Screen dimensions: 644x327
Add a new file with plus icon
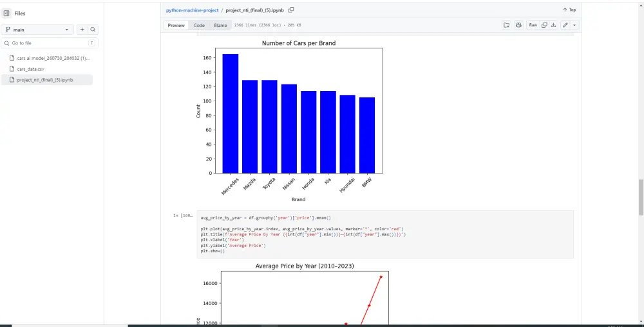pos(82,30)
